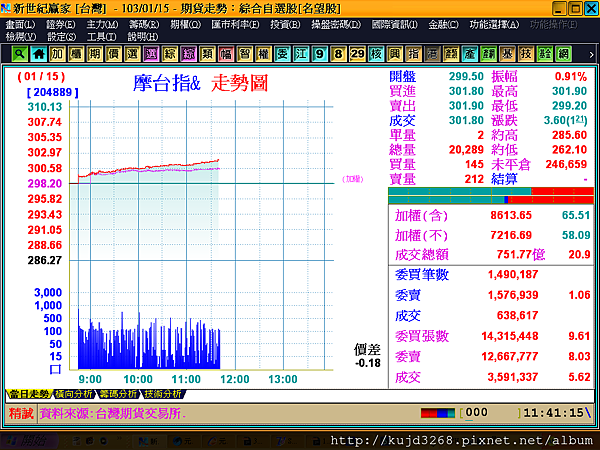Open the 主力(M) menu
This screenshot has height=450, width=600.
coord(102,25)
